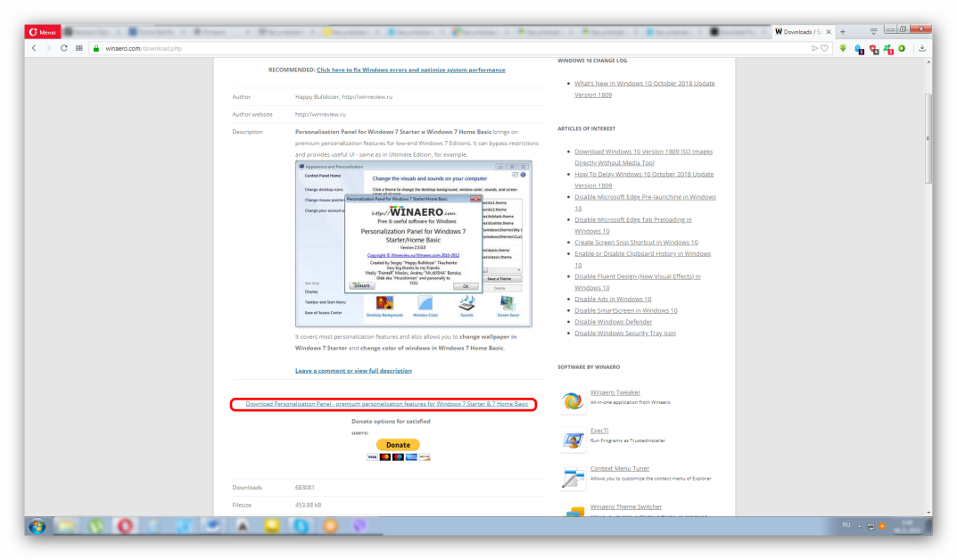This screenshot has height=560, width=957.
Task: Open the Fix Windows errors recommended link
Action: tap(411, 70)
